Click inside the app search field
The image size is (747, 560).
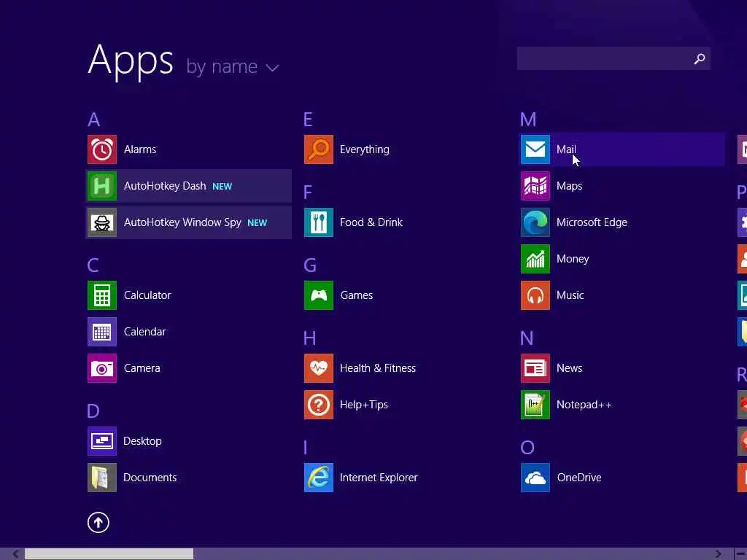coord(614,58)
